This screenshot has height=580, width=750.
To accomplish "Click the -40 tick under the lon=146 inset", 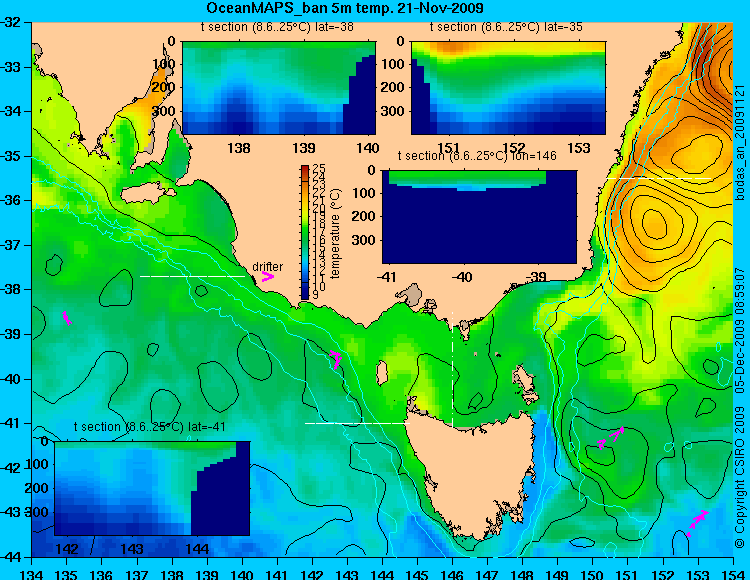I will coord(462,277).
